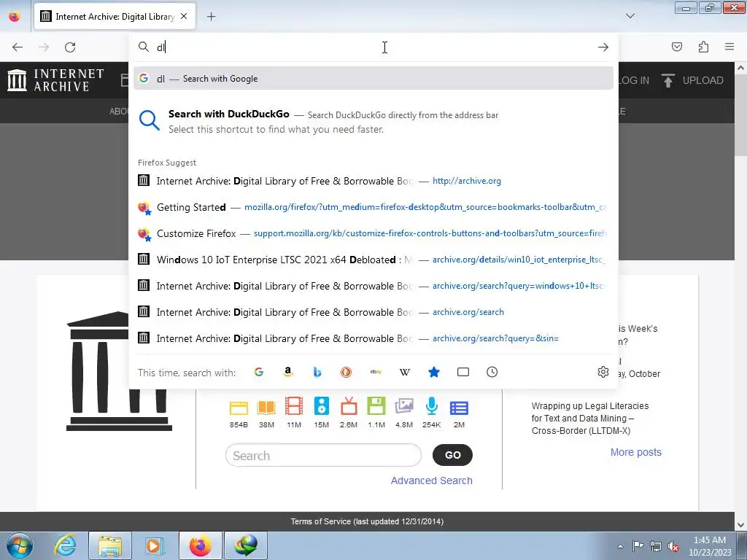
Task: Show hidden system tray icons
Action: 620,546
